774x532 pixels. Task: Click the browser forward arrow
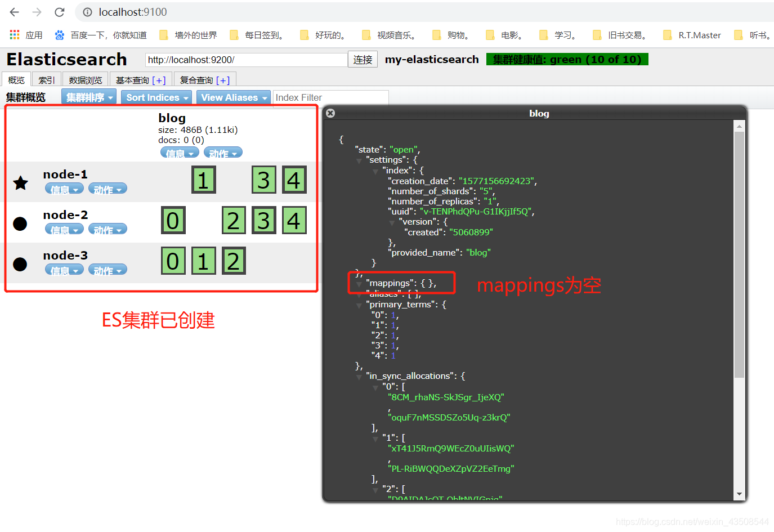point(37,12)
